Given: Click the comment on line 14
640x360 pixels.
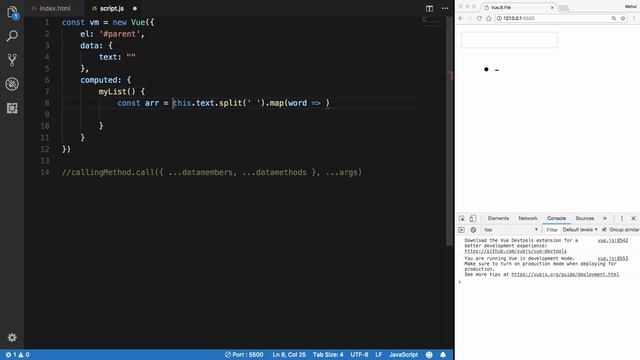Looking at the screenshot, I should pos(211,172).
